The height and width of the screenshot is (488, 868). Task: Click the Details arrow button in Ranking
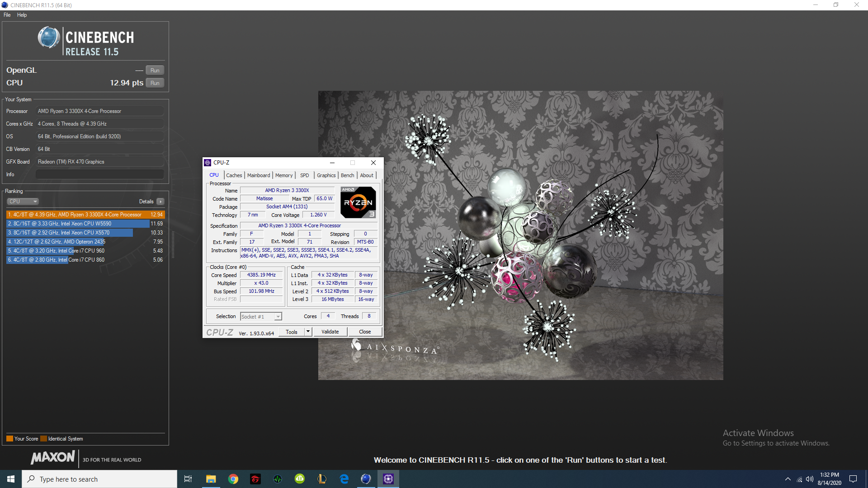tap(160, 202)
